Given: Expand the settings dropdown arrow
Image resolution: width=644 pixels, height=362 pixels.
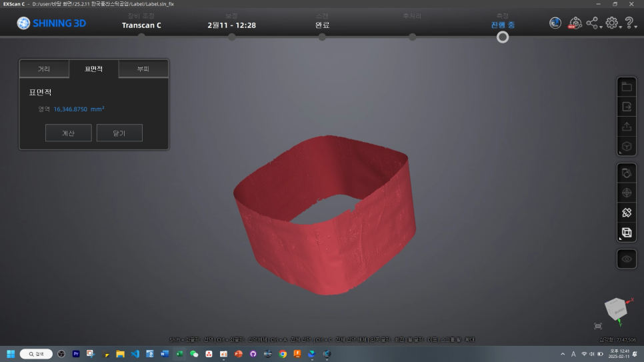Looking at the screenshot, I should tap(620, 27).
